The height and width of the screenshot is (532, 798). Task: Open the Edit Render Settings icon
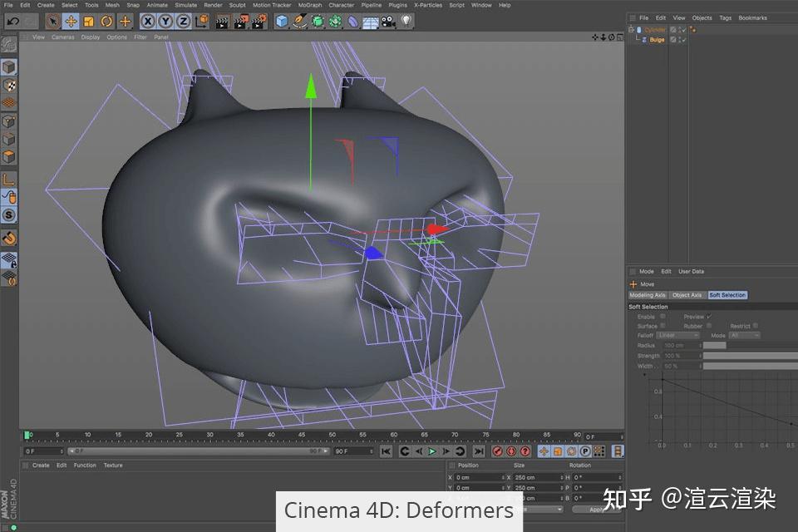pyautogui.click(x=259, y=22)
